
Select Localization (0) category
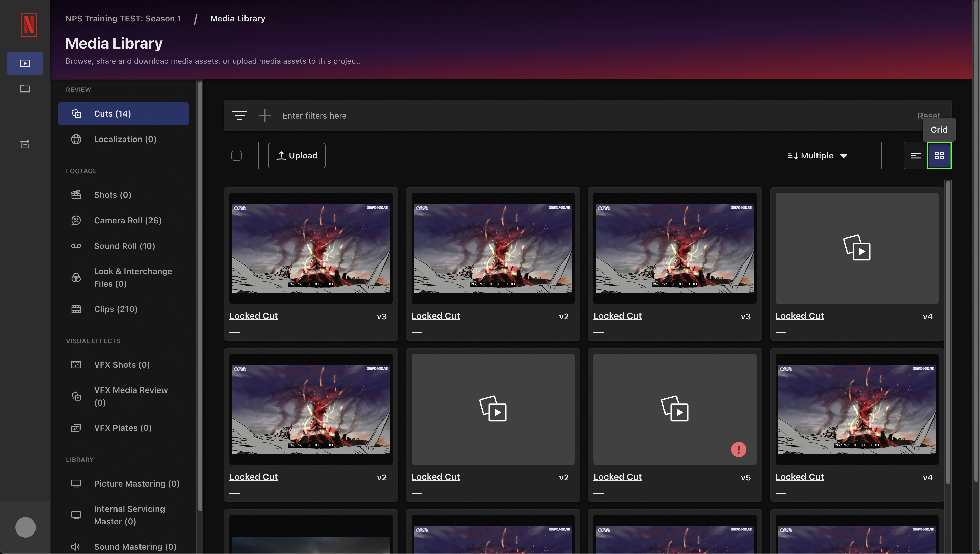click(x=123, y=139)
